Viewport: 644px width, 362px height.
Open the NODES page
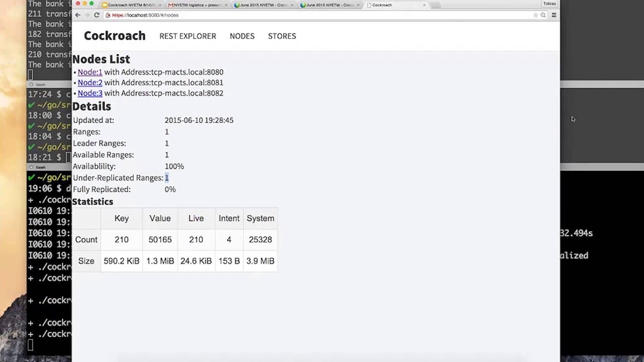(242, 36)
